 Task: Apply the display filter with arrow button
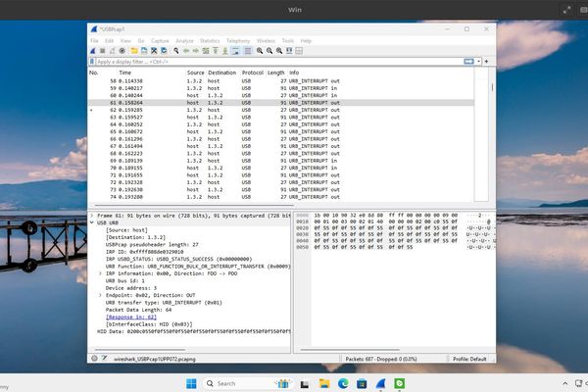[468, 61]
